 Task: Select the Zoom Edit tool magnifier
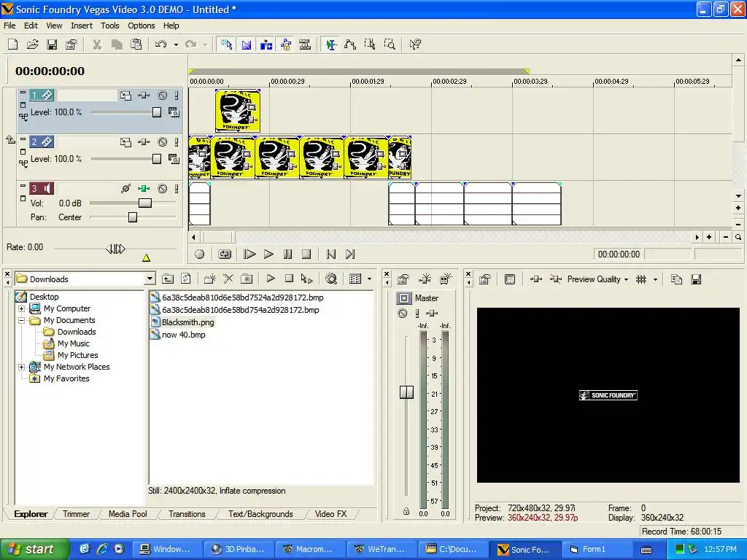pyautogui.click(x=390, y=44)
